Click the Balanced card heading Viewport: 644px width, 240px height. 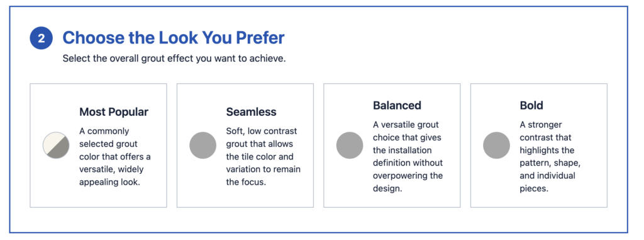[x=397, y=105]
